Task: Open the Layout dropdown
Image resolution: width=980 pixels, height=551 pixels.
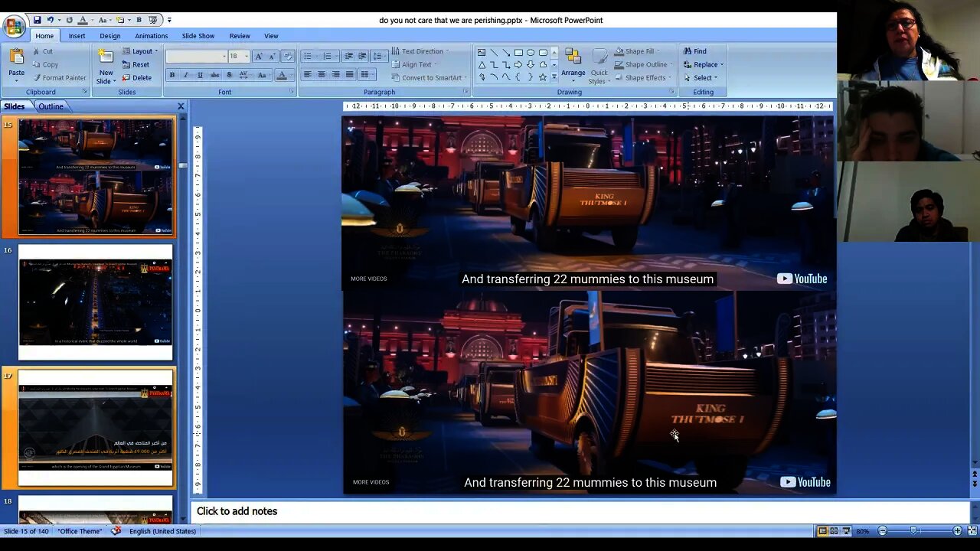Action: tap(139, 51)
